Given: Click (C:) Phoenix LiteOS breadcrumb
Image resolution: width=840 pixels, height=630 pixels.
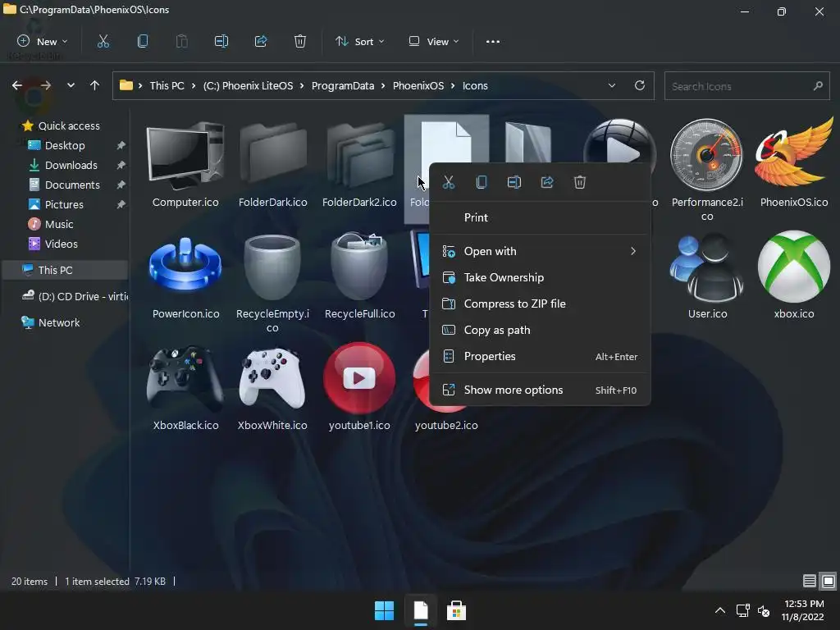Looking at the screenshot, I should [248, 85].
